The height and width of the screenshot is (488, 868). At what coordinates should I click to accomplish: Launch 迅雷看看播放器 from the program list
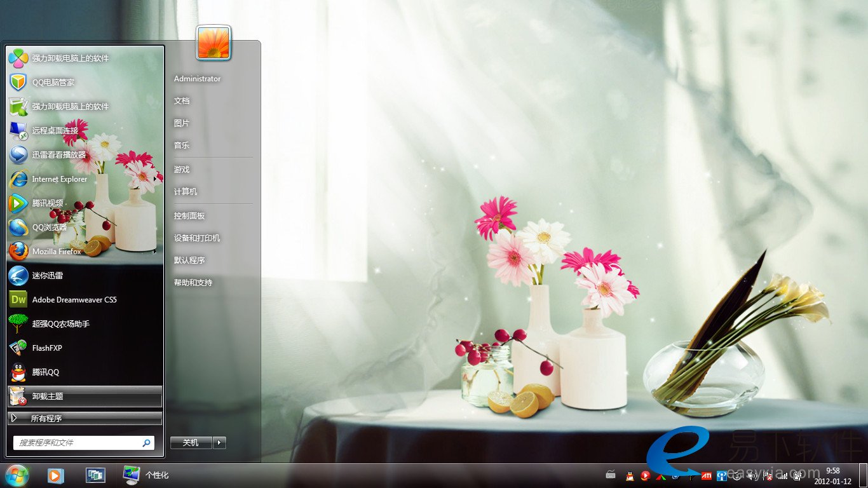point(85,155)
